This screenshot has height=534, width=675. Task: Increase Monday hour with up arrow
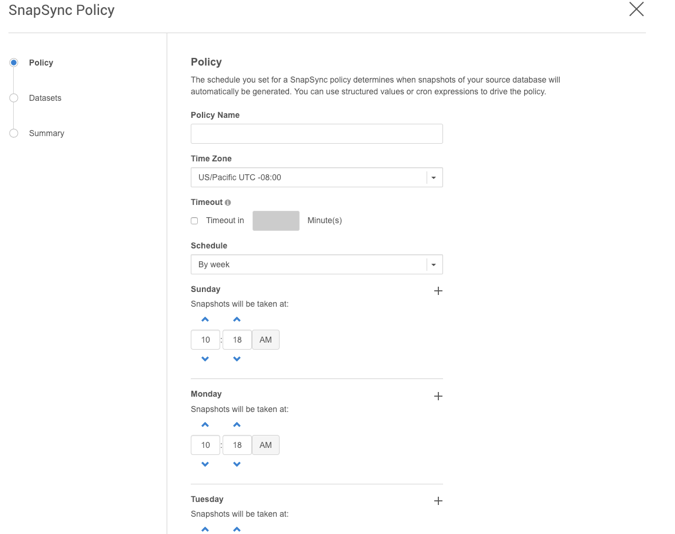click(x=205, y=425)
